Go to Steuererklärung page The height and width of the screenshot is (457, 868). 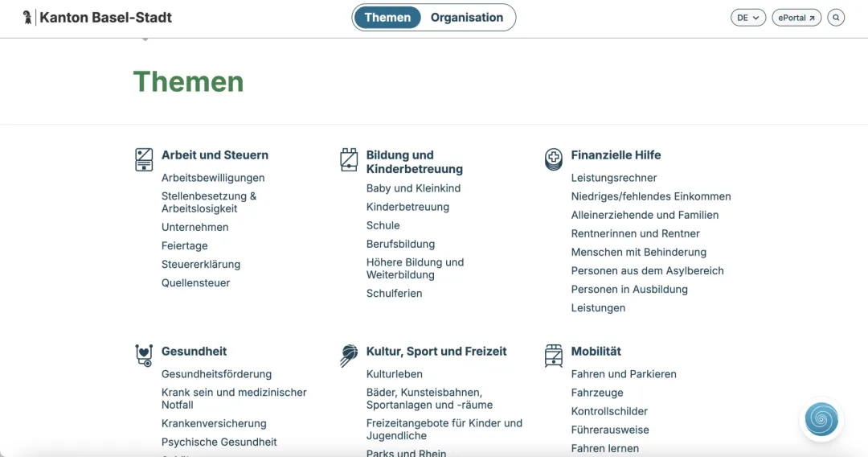pyautogui.click(x=201, y=265)
